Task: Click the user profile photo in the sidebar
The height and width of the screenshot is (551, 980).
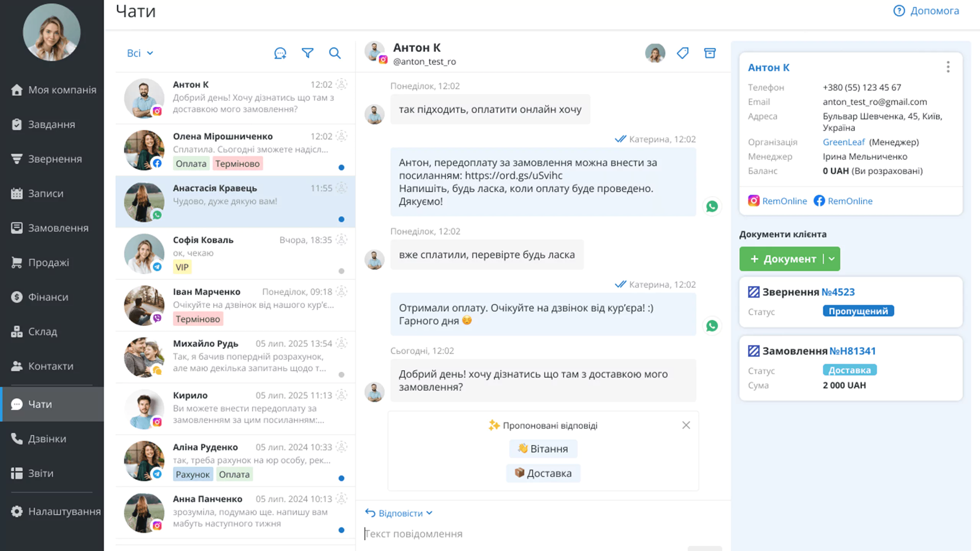Action: point(52,32)
